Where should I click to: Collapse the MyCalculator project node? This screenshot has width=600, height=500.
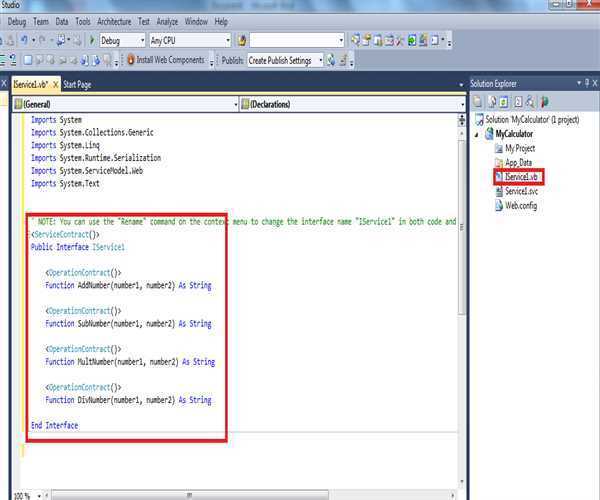(476, 133)
